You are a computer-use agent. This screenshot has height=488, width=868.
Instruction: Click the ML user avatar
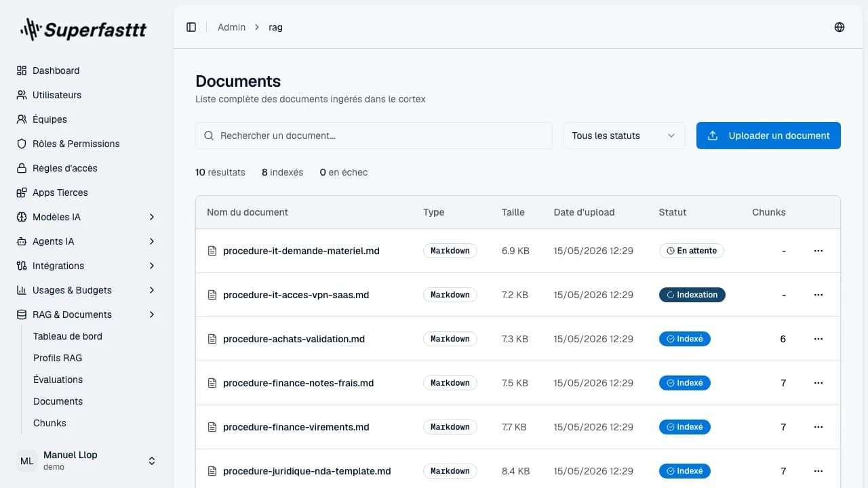(27, 461)
